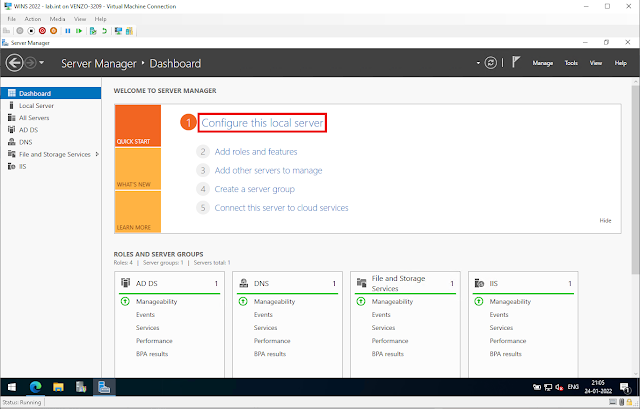Click Connect this server to cloud services
This screenshot has height=409, width=640.
tap(281, 208)
